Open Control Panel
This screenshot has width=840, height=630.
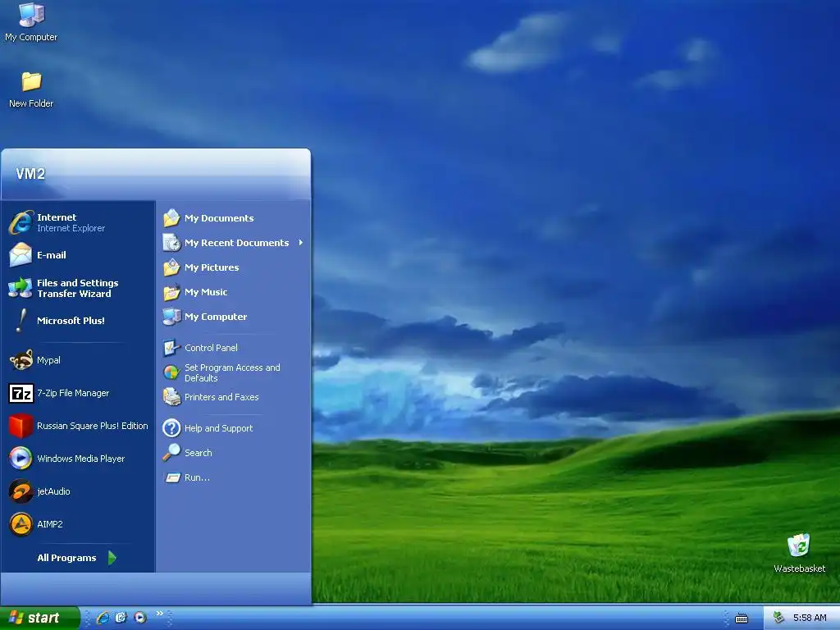click(234, 348)
